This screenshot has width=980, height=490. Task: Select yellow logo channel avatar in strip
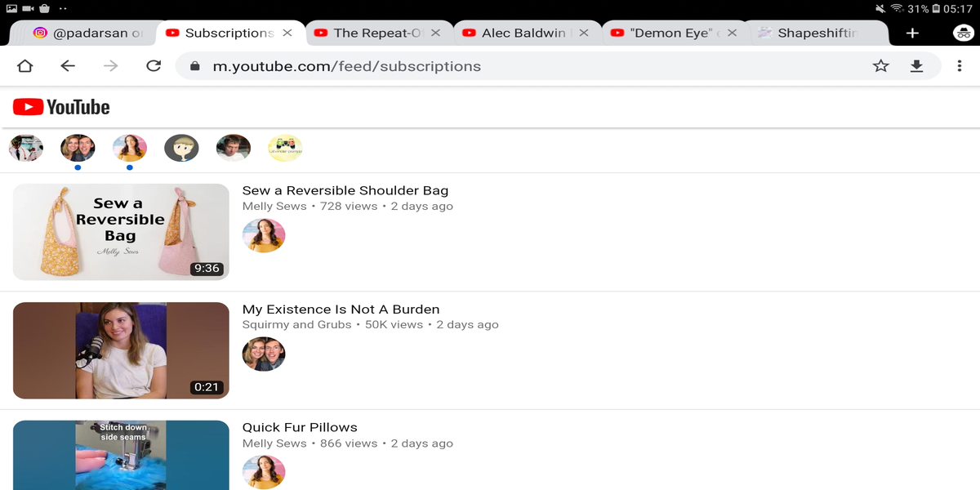pos(285,148)
